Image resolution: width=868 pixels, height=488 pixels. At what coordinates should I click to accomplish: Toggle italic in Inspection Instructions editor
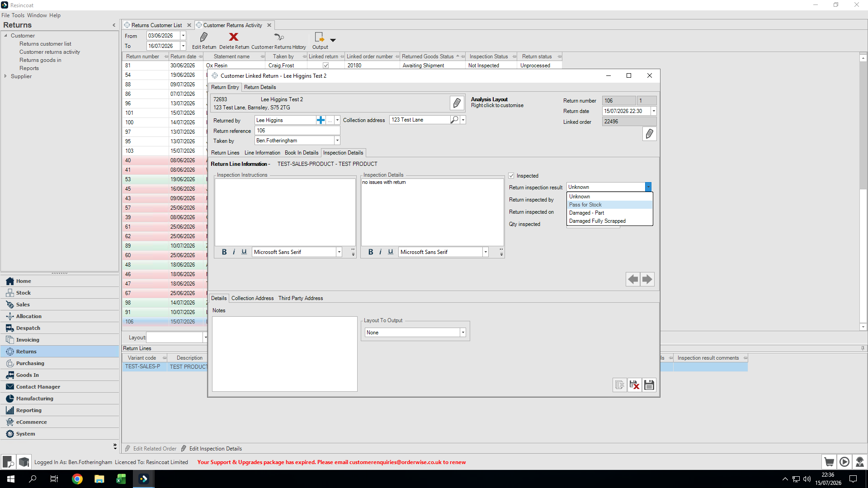[234, 252]
